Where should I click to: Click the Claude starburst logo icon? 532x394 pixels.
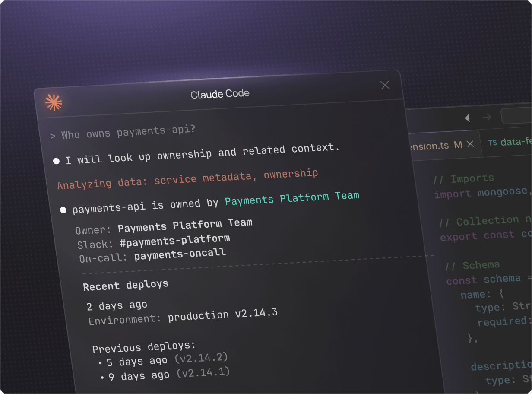[x=54, y=102]
